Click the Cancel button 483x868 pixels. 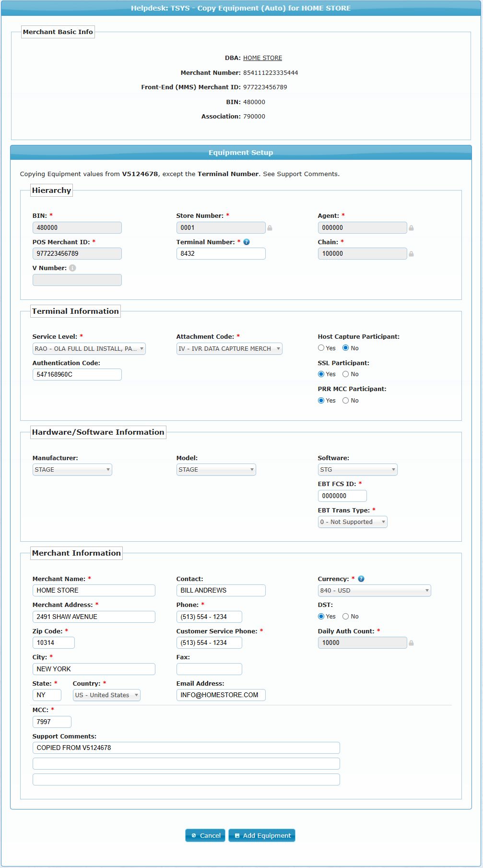tap(205, 835)
